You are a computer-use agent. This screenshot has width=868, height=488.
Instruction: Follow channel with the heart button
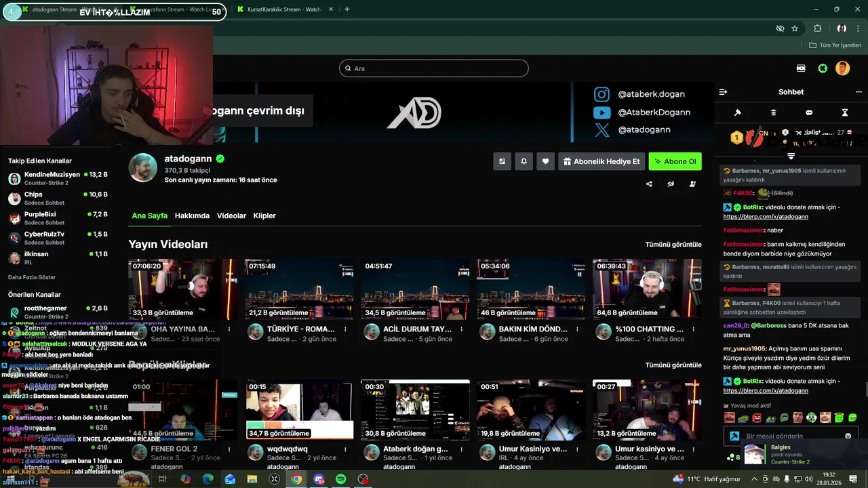545,161
